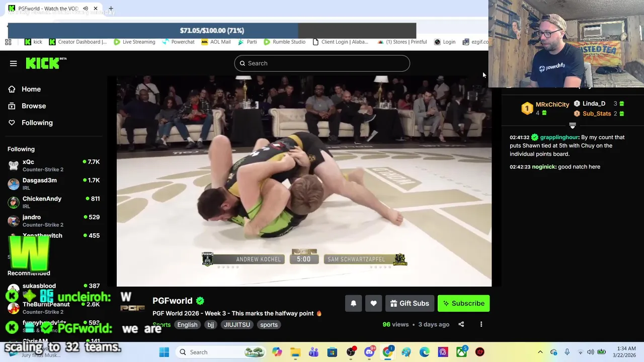The height and width of the screenshot is (362, 644).
Task: Open the Client Login Alabama bookmark
Action: pos(341,42)
